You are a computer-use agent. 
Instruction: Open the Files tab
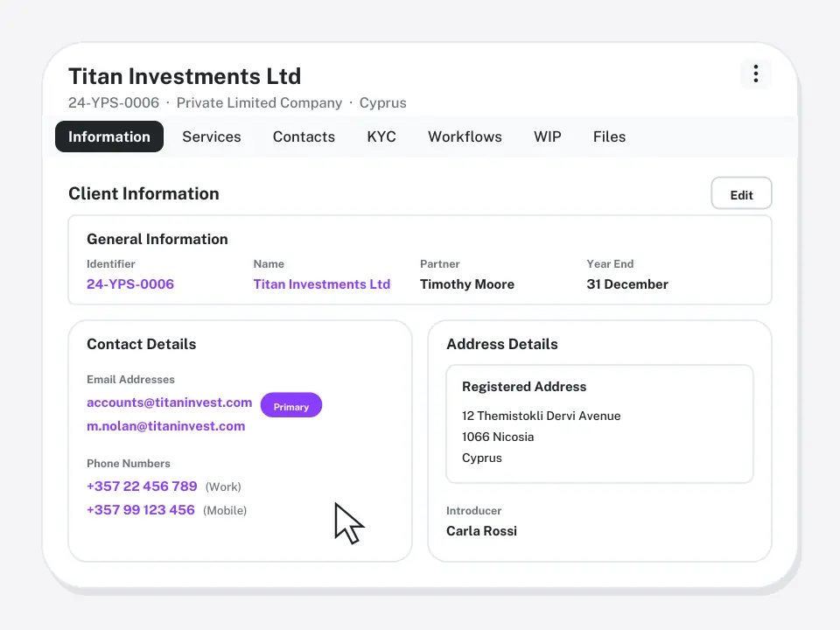click(609, 136)
